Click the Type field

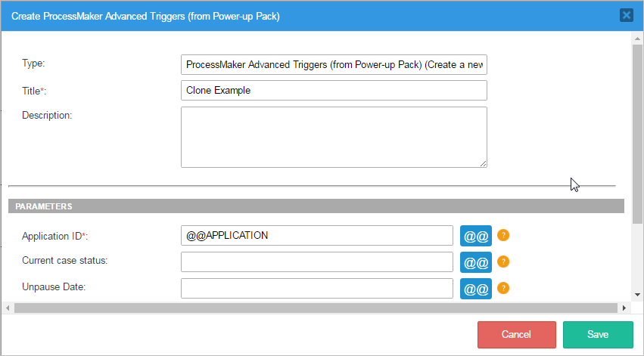click(334, 65)
